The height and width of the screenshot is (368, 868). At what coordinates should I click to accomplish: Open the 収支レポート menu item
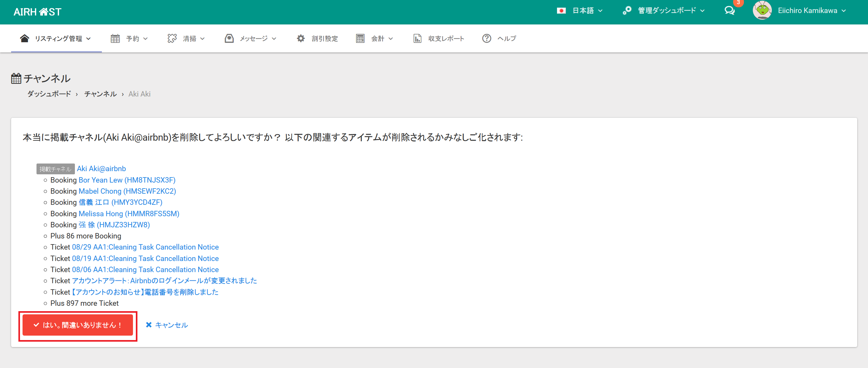(x=446, y=38)
